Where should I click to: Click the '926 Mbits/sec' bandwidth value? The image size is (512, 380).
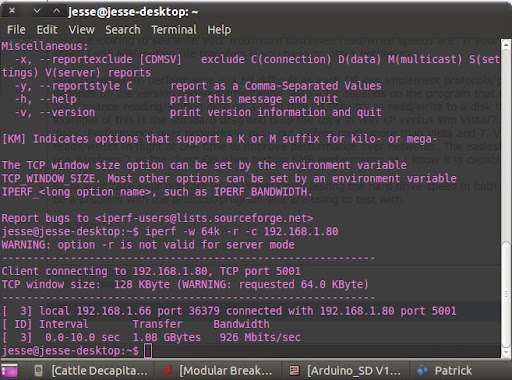tap(260, 337)
